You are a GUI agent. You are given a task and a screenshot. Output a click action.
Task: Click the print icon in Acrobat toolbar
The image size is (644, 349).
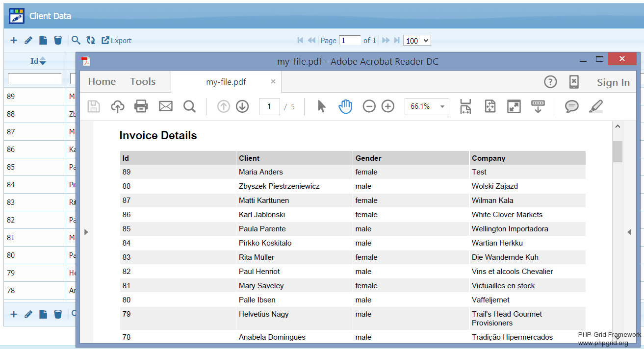141,106
